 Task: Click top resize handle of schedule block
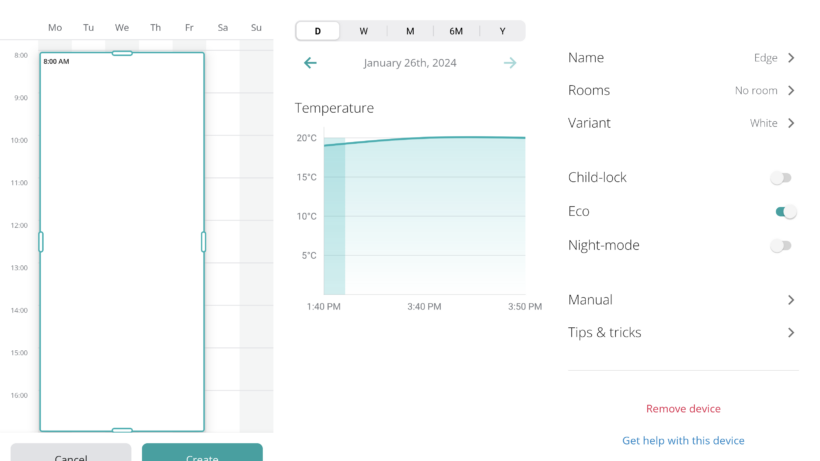click(x=122, y=53)
